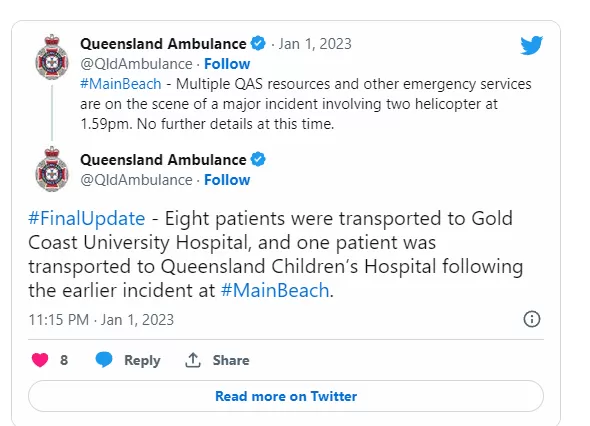This screenshot has height=426, width=590.
Task: Open the 11:15 PM timestamp link
Action: coord(101,320)
